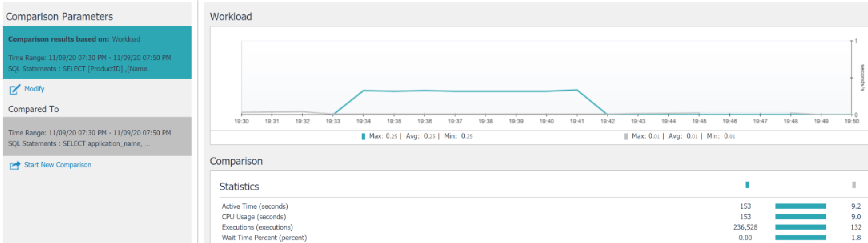Click the 19:41 marker on the time axis
This screenshot has height=243, width=868.
(577, 121)
